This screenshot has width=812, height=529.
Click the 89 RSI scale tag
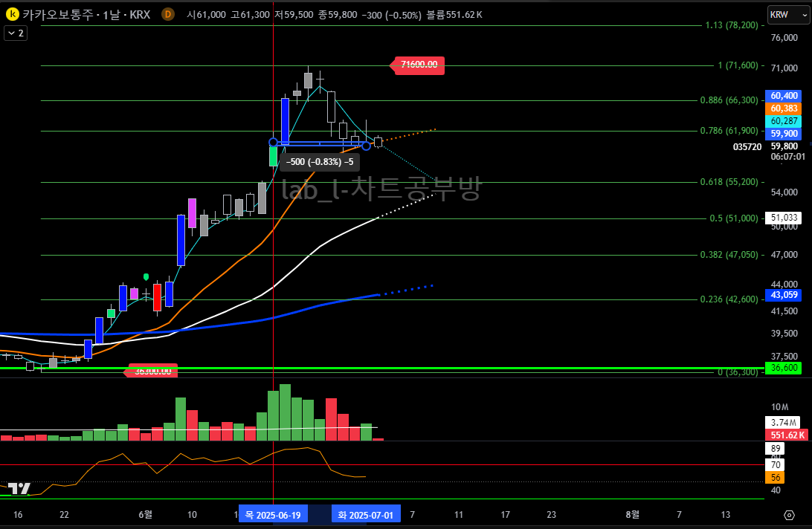775,449
